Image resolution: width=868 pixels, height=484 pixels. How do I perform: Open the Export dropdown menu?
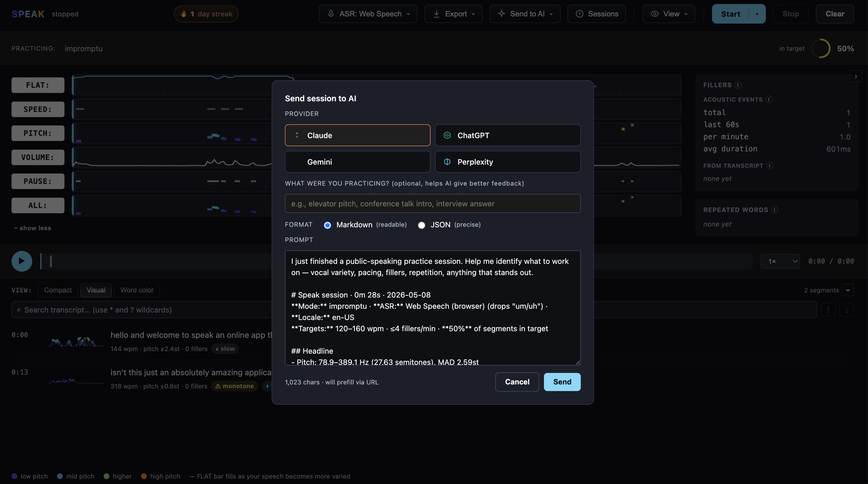coord(453,14)
